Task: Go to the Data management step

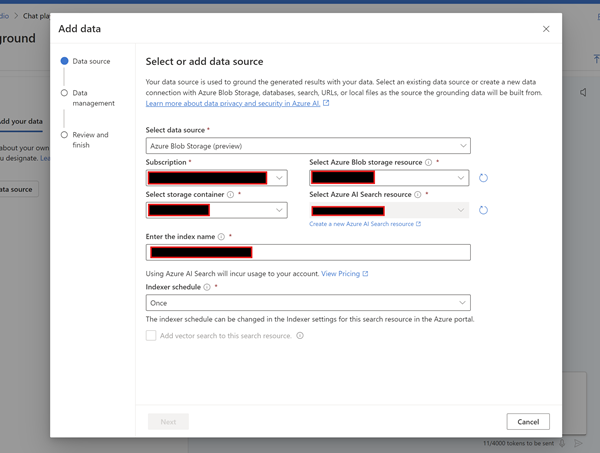Action: 92,98
